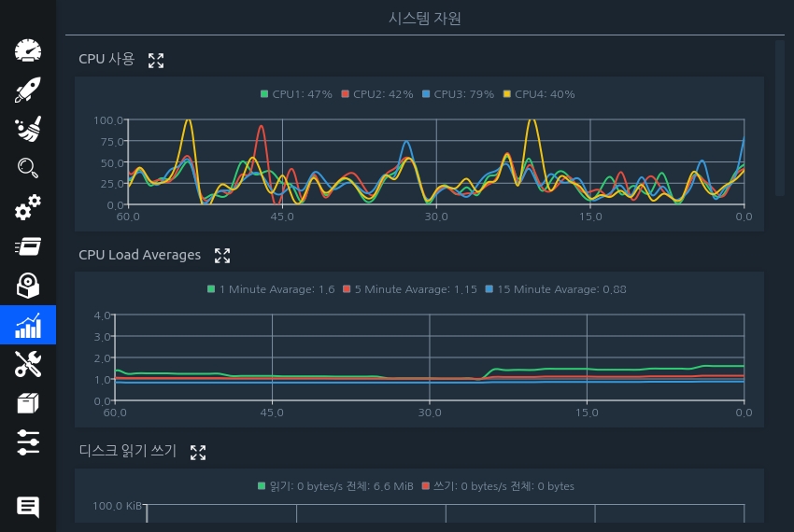Open Startup Apps rocket icon
The width and height of the screenshot is (794, 532).
pos(28,90)
